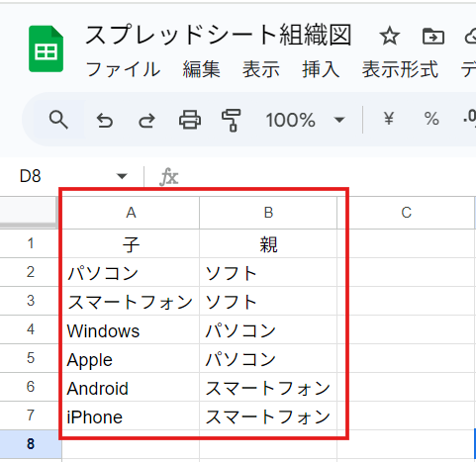
Task: Select cell B3 ソフト
Action: click(268, 301)
